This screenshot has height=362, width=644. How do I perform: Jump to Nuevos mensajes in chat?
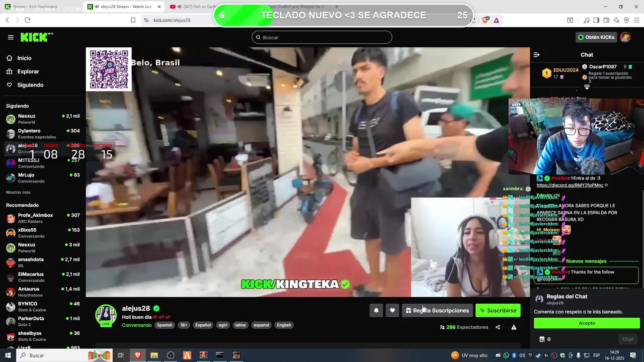tap(586, 261)
